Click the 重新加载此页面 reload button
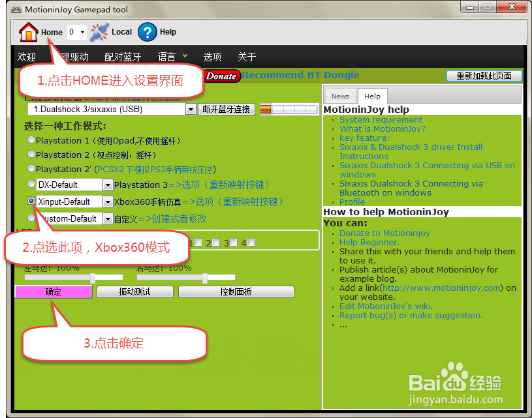Image resolution: width=532 pixels, height=418 pixels. 484,76
